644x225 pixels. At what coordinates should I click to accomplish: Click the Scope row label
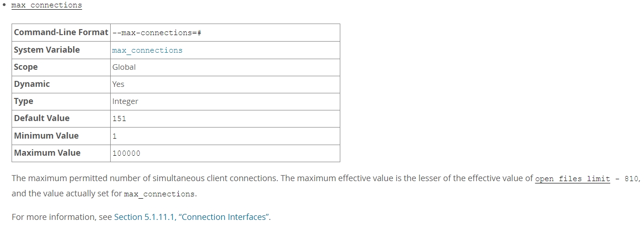click(x=26, y=67)
